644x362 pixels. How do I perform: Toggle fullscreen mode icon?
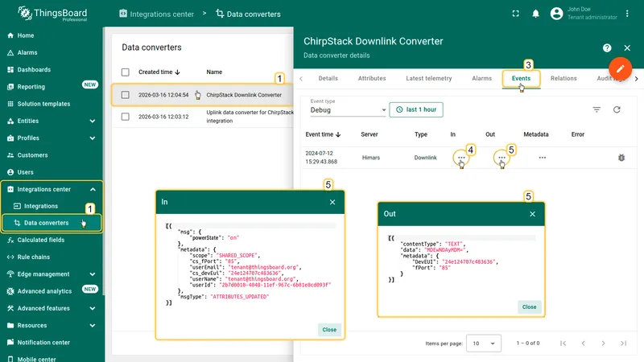[x=515, y=14]
